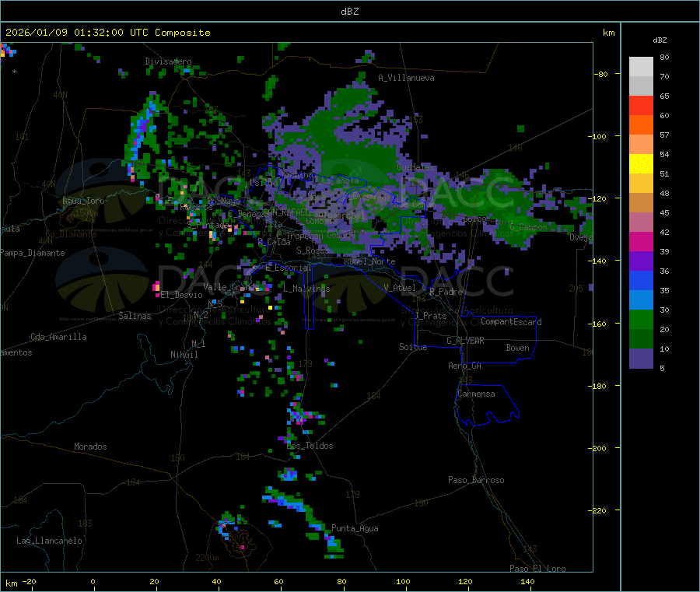
Task: Click the 'A_Villanueva' place label
Action: (406, 78)
